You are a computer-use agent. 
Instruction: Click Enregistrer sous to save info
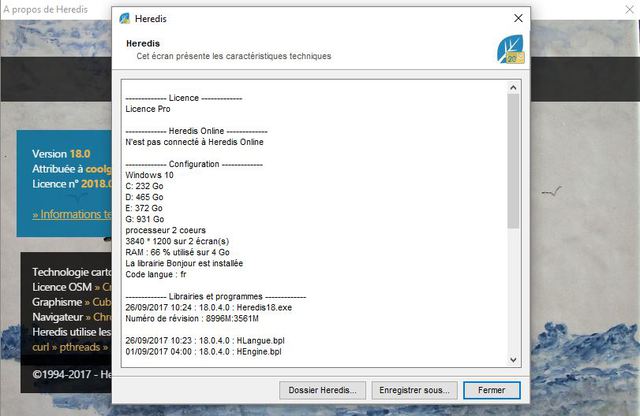415,390
